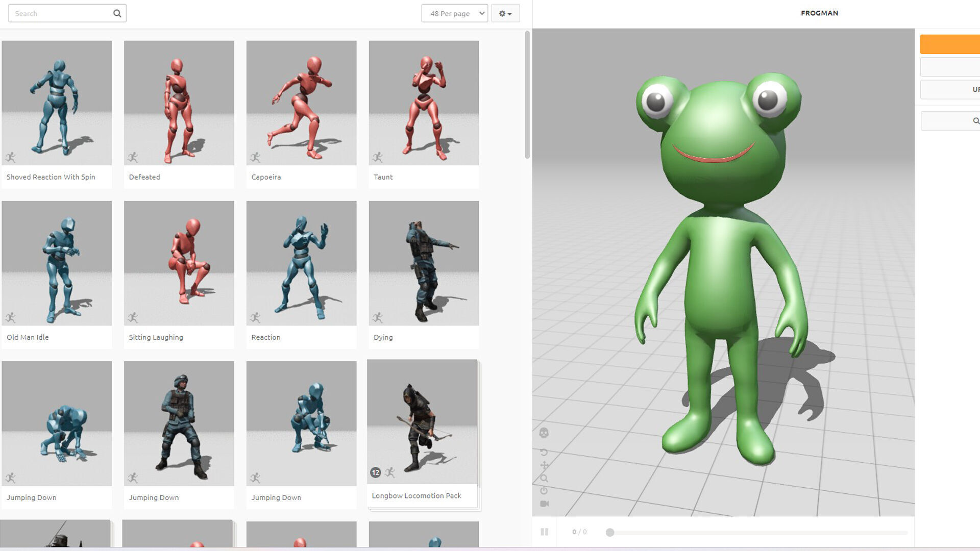Click the Sitting Laughing label

coord(156,337)
